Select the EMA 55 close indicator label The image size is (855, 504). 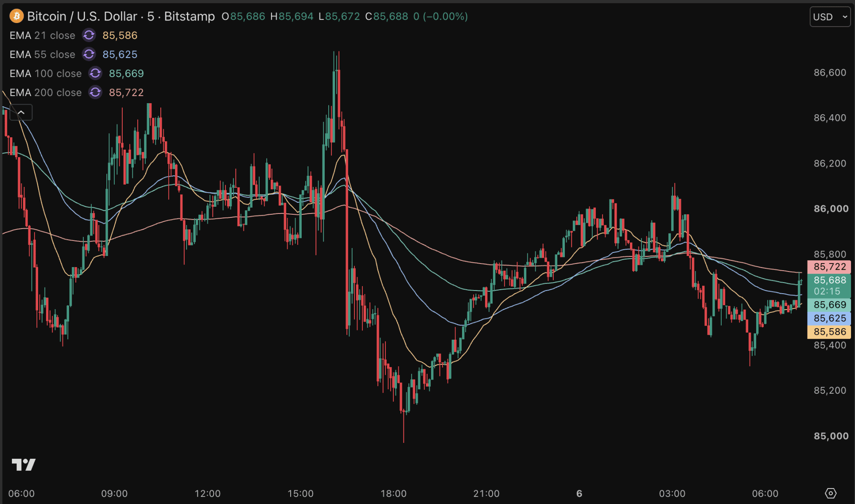pos(43,54)
